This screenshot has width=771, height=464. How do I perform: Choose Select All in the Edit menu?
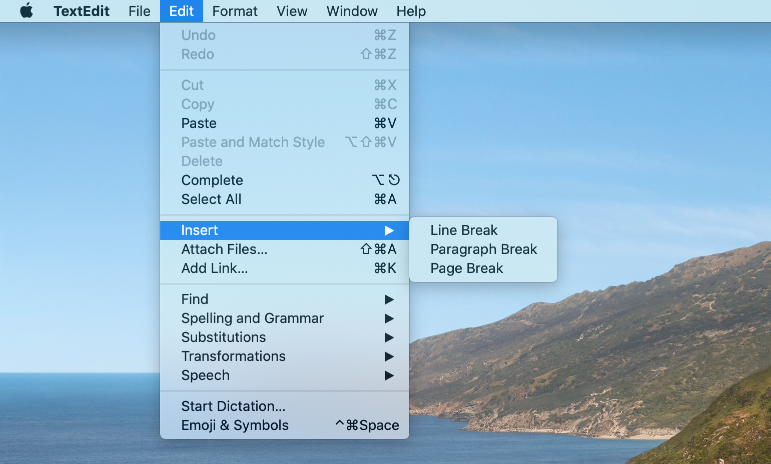pyautogui.click(x=284, y=199)
